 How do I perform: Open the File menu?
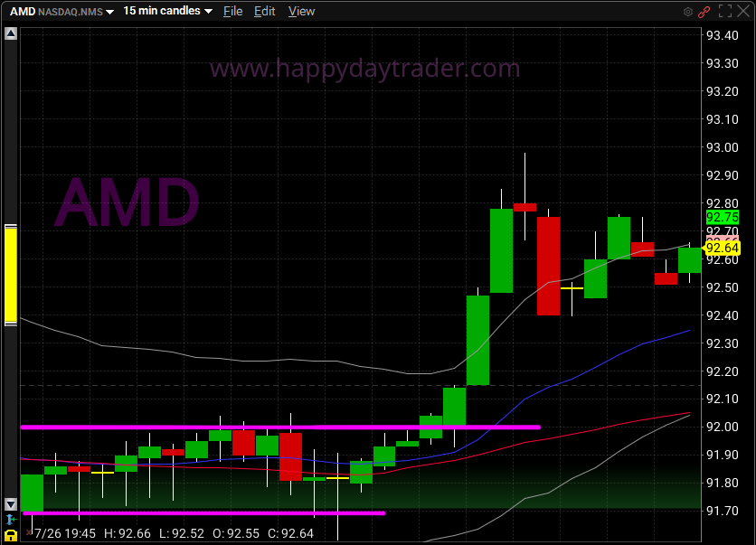233,11
